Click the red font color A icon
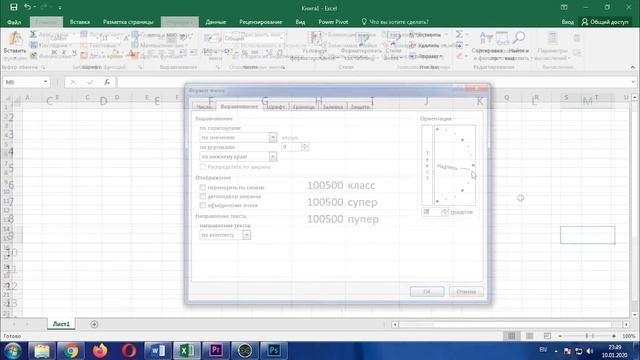This screenshot has width=640, height=360. [x=132, y=53]
